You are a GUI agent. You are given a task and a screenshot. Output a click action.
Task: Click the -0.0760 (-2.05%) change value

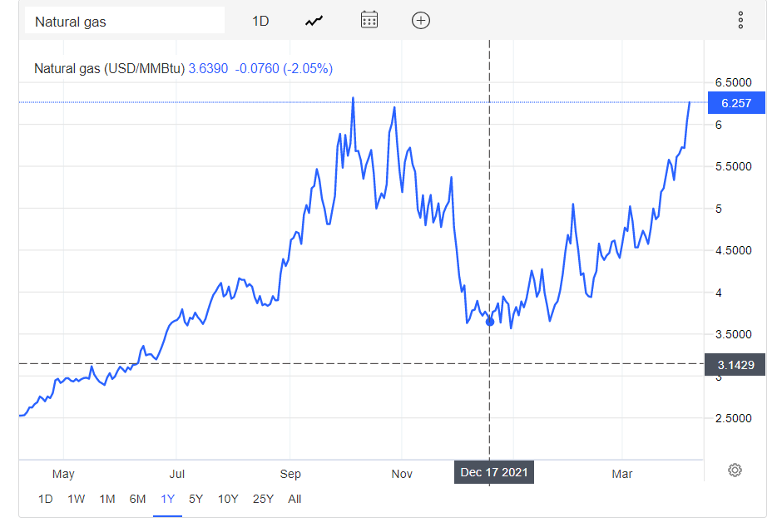(284, 68)
